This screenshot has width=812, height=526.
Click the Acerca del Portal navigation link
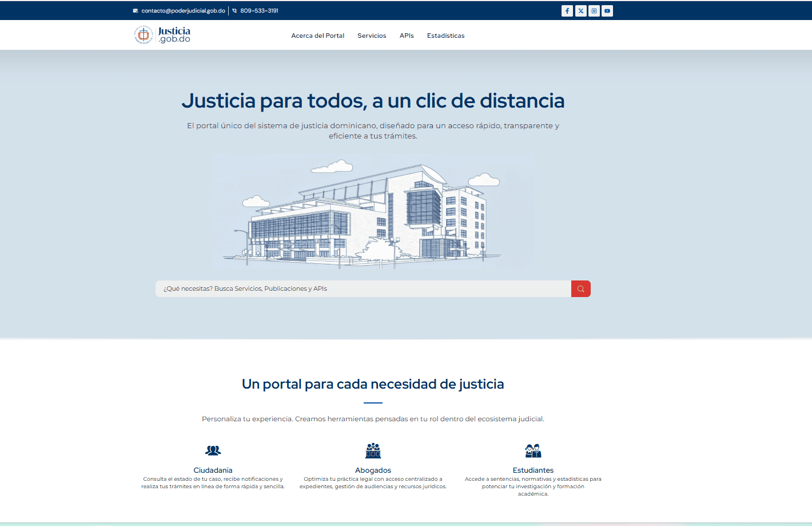point(318,35)
